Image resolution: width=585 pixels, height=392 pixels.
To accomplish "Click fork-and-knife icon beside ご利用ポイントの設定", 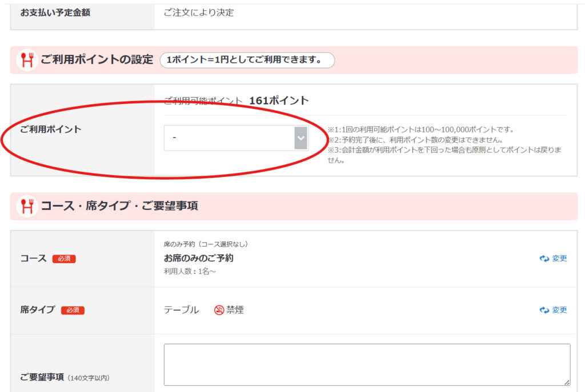I will [26, 60].
